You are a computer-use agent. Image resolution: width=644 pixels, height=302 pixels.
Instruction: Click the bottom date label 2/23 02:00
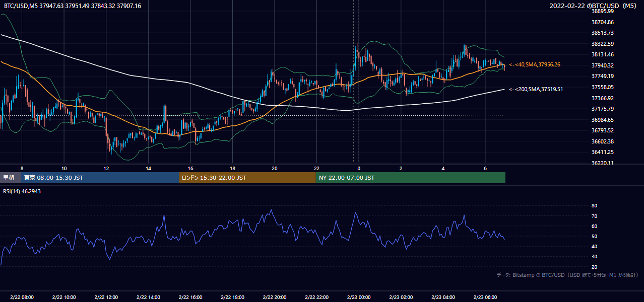pyautogui.click(x=401, y=297)
